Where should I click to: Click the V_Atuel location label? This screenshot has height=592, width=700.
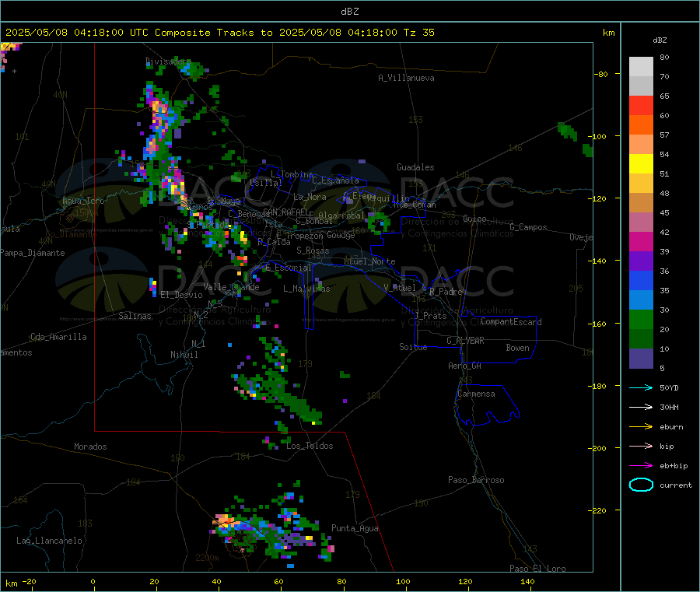pyautogui.click(x=400, y=288)
